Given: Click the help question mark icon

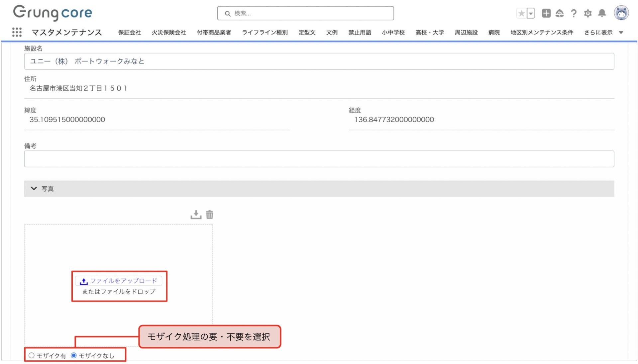Looking at the screenshot, I should [574, 13].
